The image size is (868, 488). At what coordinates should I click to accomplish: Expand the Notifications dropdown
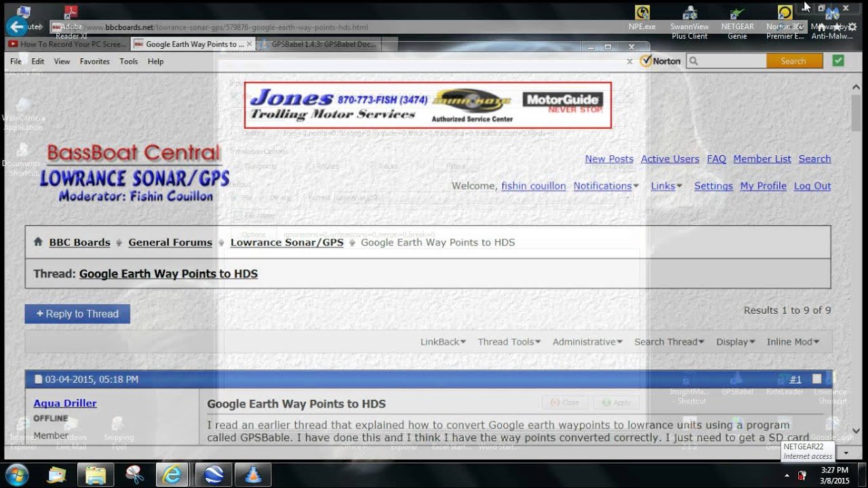[x=606, y=186]
